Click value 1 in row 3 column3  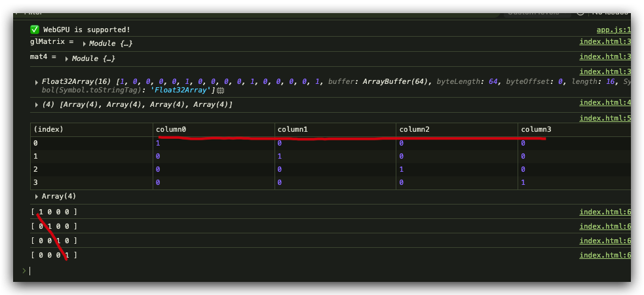pos(523,183)
